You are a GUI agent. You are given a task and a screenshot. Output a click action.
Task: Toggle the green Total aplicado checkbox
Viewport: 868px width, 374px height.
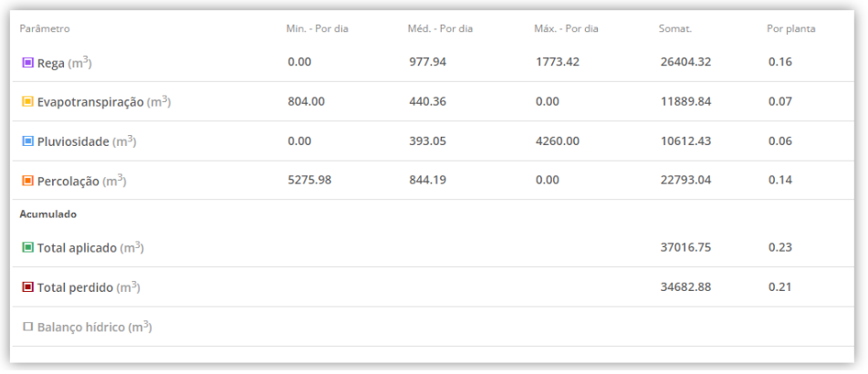click(x=27, y=247)
